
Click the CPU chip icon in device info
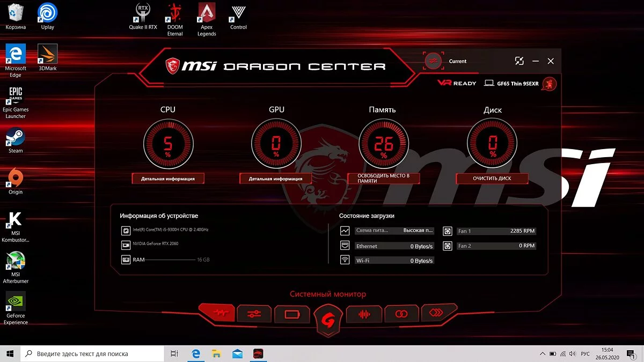click(x=126, y=230)
